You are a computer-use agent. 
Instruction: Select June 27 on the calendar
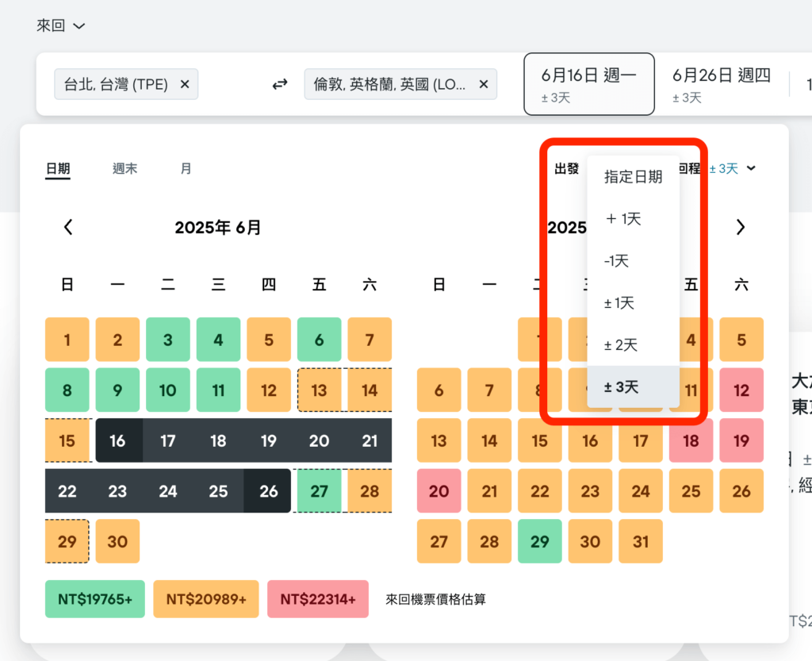319,490
